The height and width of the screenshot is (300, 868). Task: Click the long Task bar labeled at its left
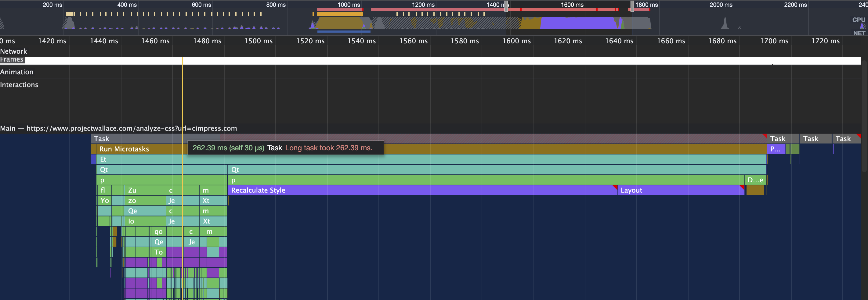[135, 138]
